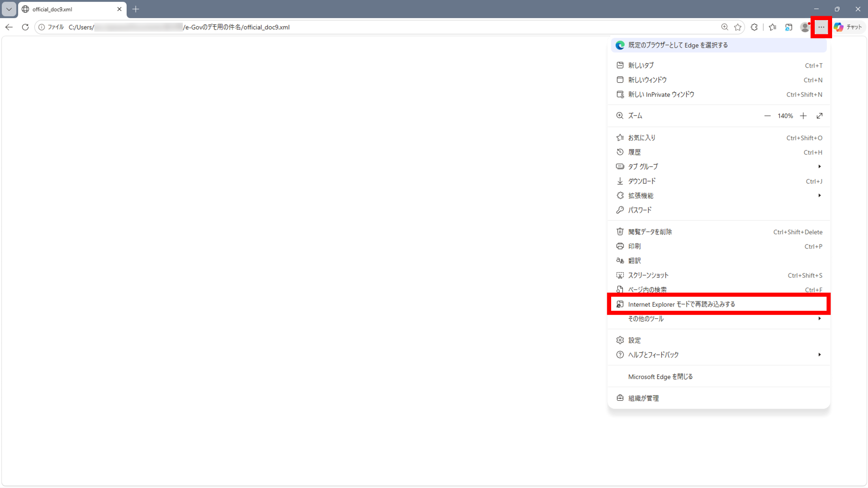Viewport: 868px width, 488px height.
Task: Expand the その他のツール submenu
Action: tap(719, 319)
